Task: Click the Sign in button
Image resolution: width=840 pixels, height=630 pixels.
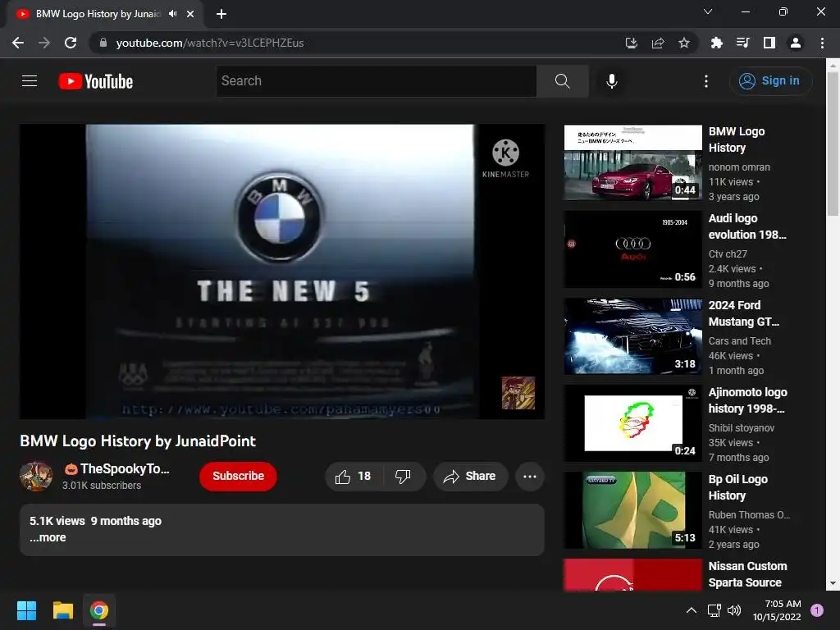Action: point(770,81)
